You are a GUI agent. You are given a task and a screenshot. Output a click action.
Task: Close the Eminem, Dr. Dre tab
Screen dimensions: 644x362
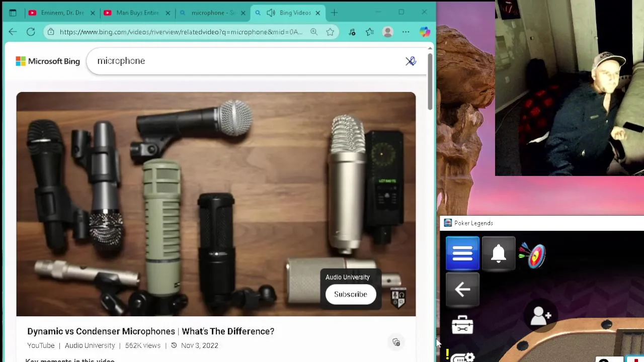[x=93, y=13]
